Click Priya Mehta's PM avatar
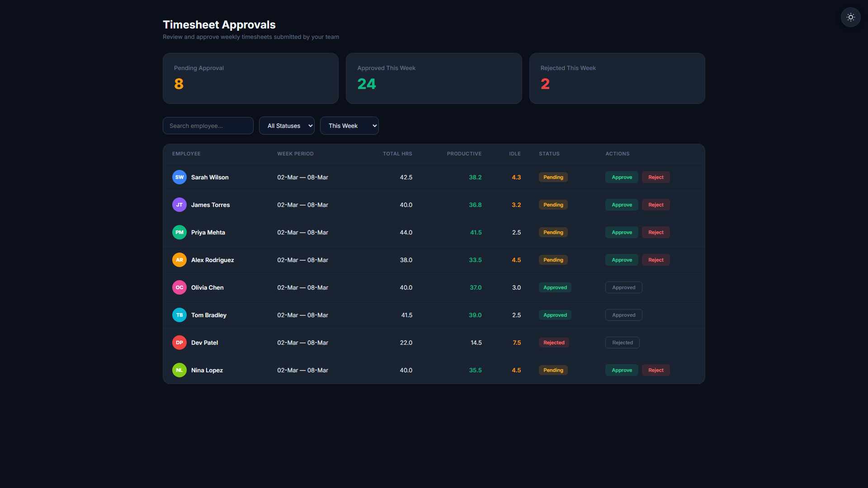Screen dimensions: 868x488 tap(179, 232)
